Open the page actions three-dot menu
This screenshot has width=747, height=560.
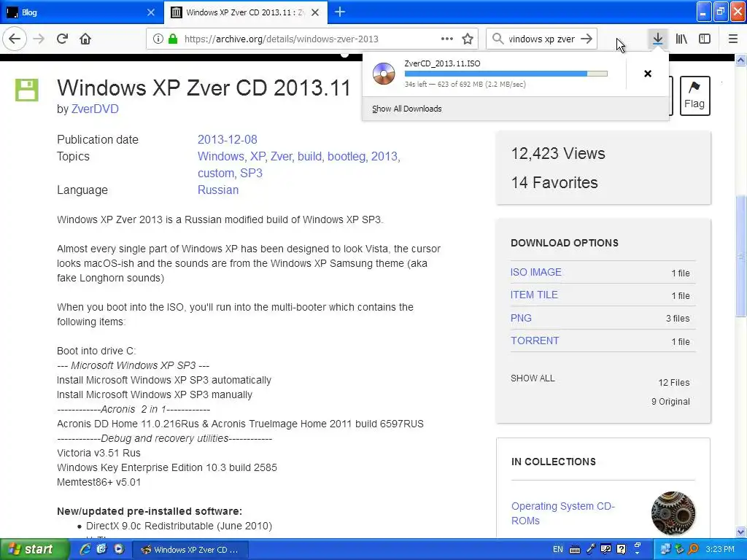point(447,39)
